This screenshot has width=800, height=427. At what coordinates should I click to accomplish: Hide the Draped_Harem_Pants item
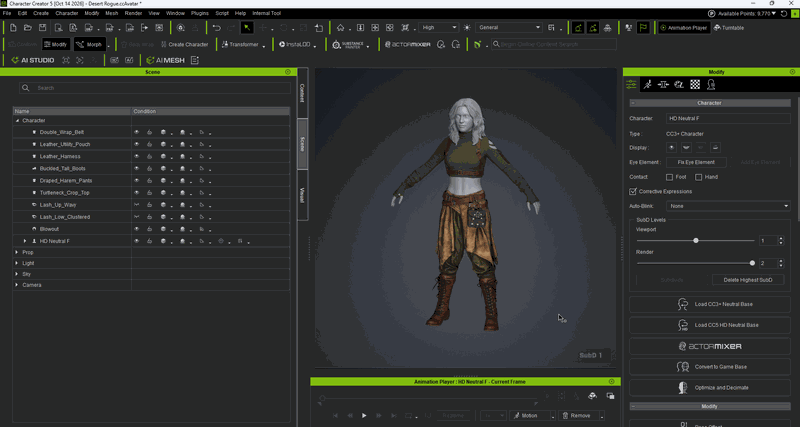point(137,181)
